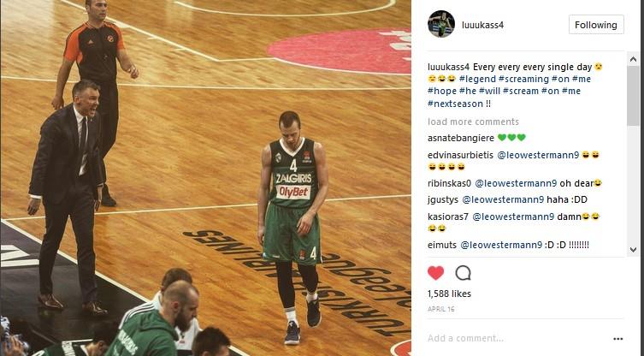Unlike the post with the red heart
644x356 pixels.
pos(436,273)
